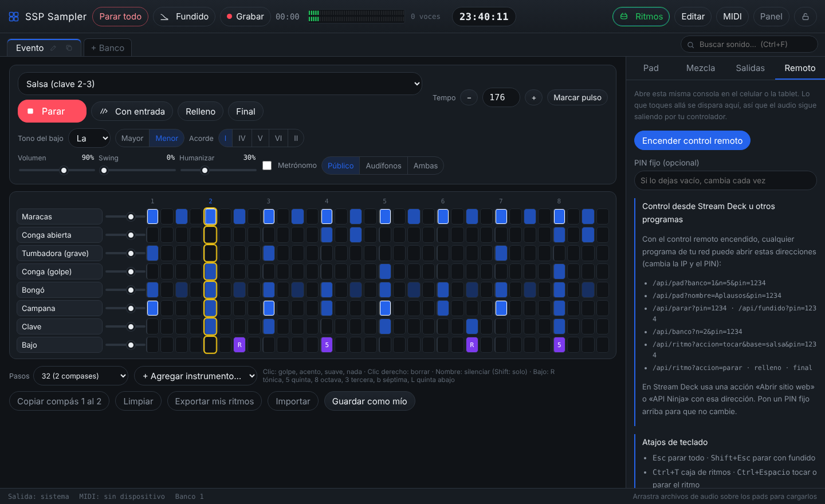Viewport: 825px width, 504px height.
Task: Stop the rhythm with the red Parar button
Action: tap(52, 111)
